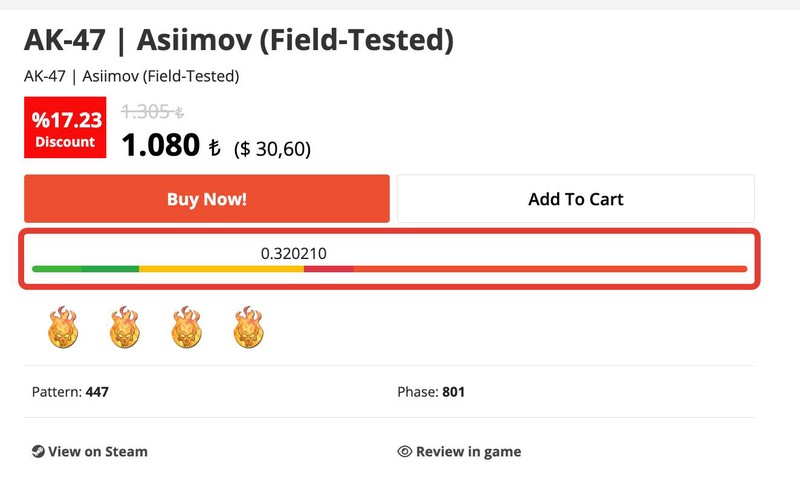
Task: Click the Phase 801 label
Action: (431, 392)
